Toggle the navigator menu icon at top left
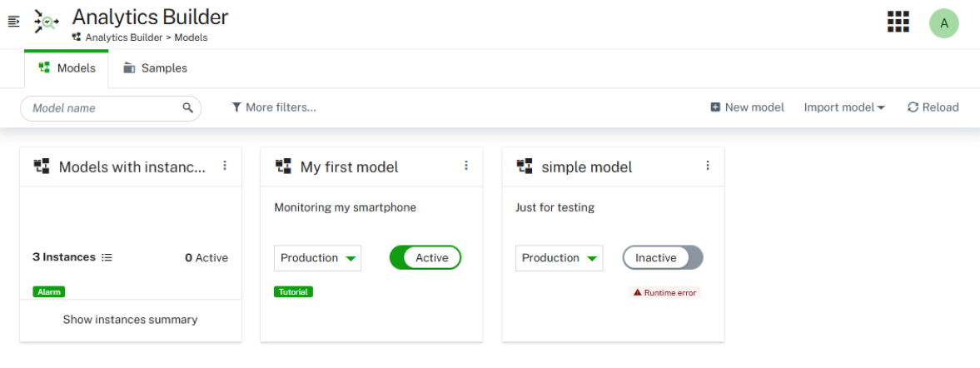980x368 pixels. coord(14,22)
